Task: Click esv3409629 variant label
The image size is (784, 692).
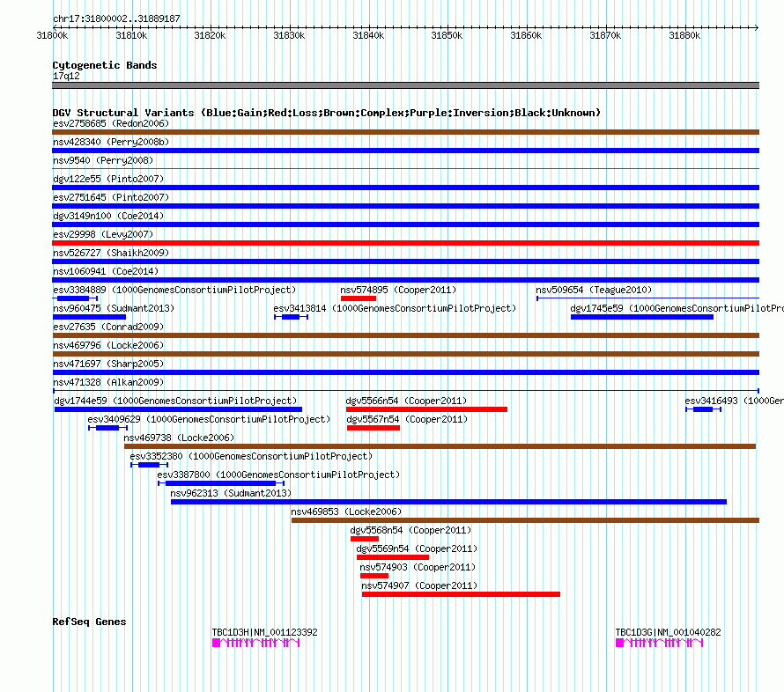Action: [209, 419]
